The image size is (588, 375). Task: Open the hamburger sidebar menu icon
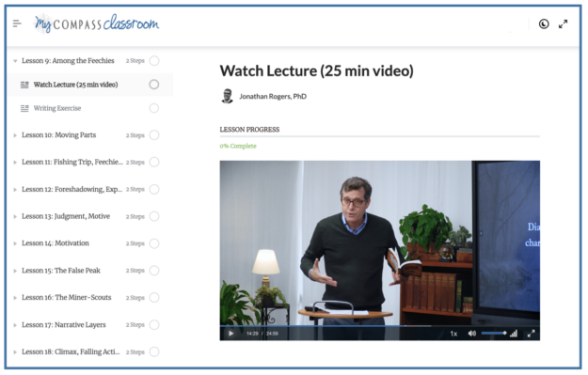coord(17,24)
